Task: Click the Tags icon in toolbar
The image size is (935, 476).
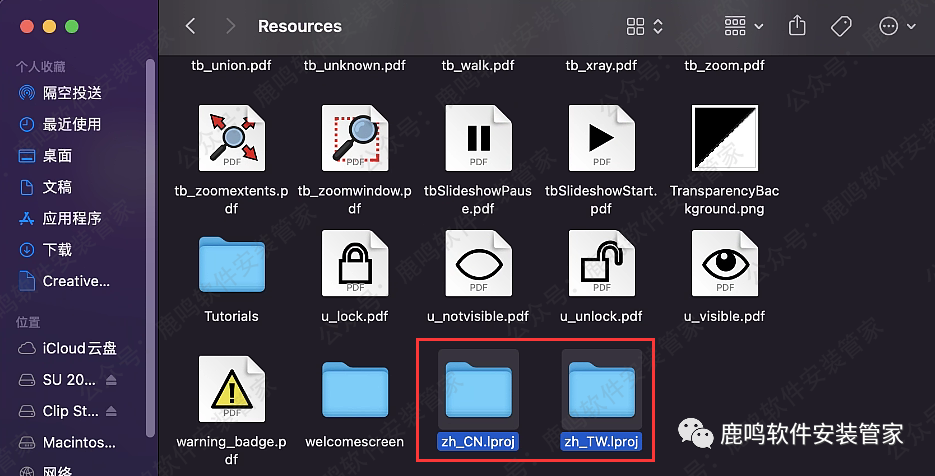Action: point(841,26)
